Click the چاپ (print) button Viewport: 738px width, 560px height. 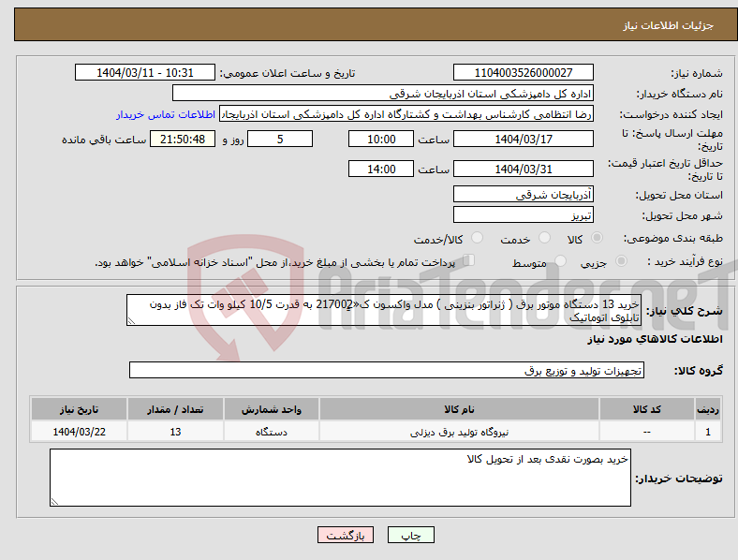[410, 535]
